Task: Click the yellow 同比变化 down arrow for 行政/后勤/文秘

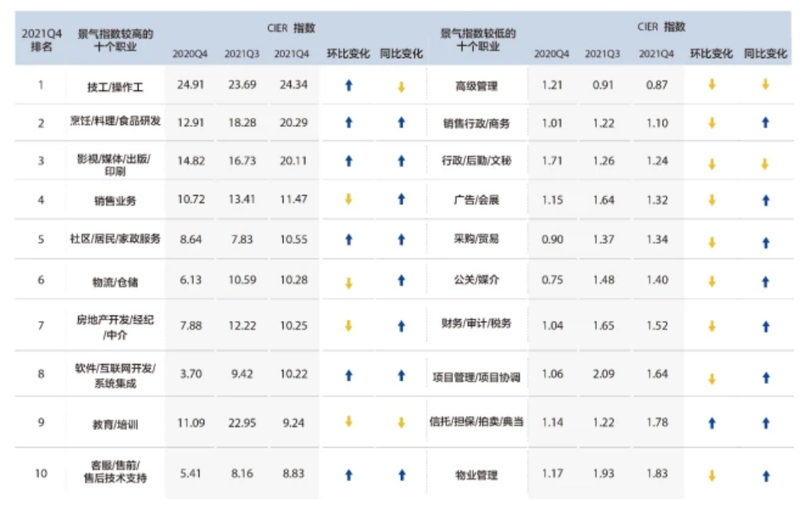Action: pyautogui.click(x=765, y=164)
